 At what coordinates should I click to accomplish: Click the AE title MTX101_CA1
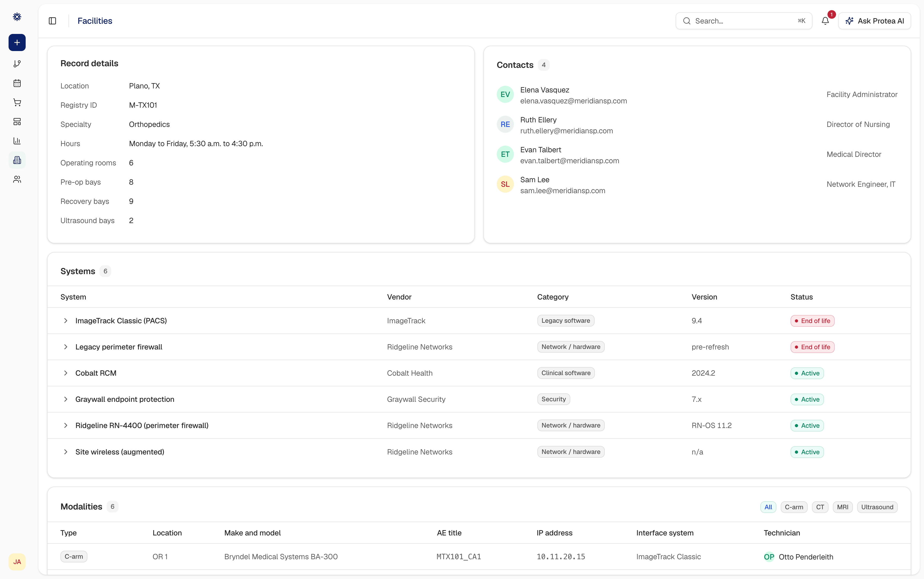tap(459, 557)
